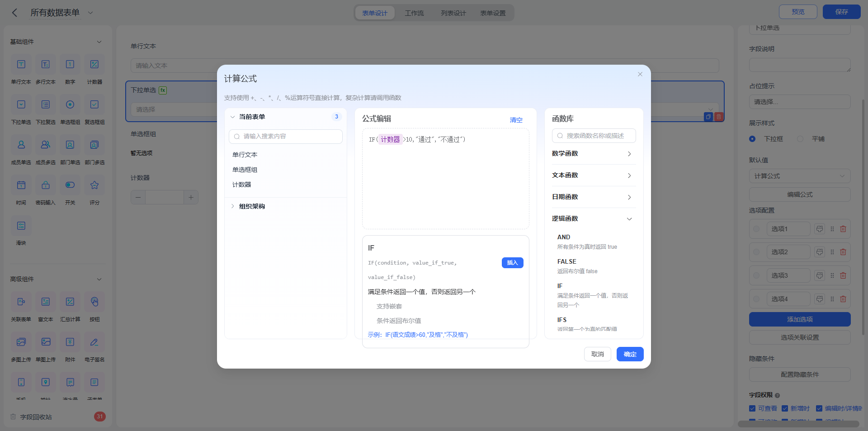The height and width of the screenshot is (431, 868).
Task: Collapse the 当前表单 field group
Action: click(x=233, y=117)
